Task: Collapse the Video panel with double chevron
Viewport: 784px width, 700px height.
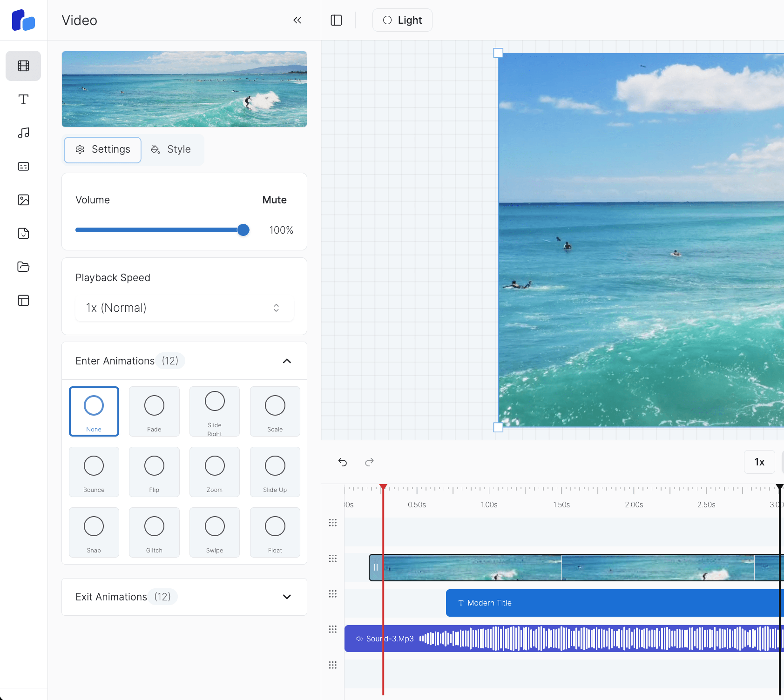Action: [x=297, y=20]
